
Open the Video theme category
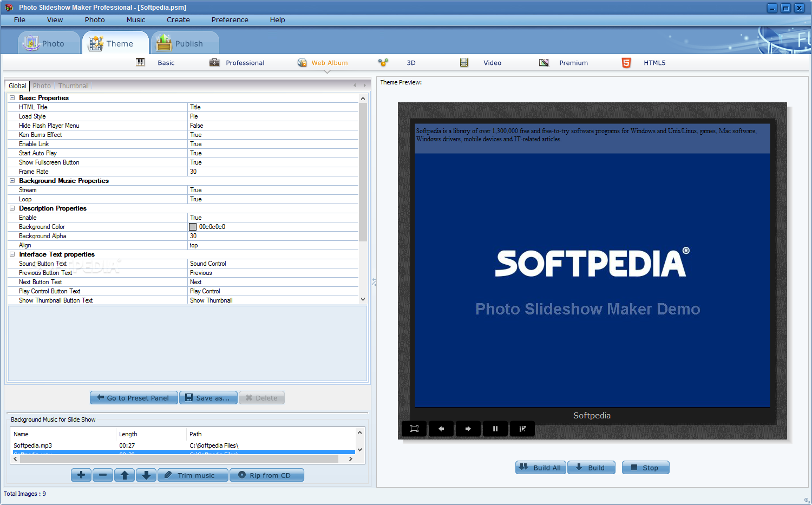click(481, 63)
